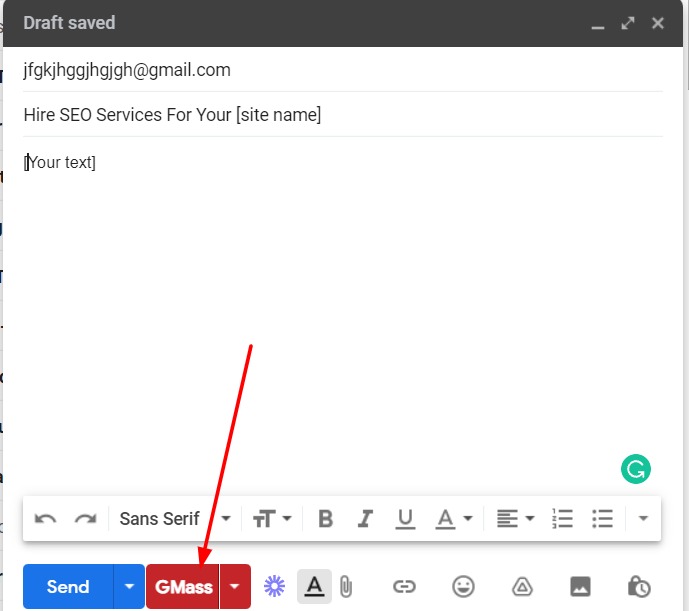Open the GMass settings dropdown arrow
The image size is (689, 611).
pos(235,587)
